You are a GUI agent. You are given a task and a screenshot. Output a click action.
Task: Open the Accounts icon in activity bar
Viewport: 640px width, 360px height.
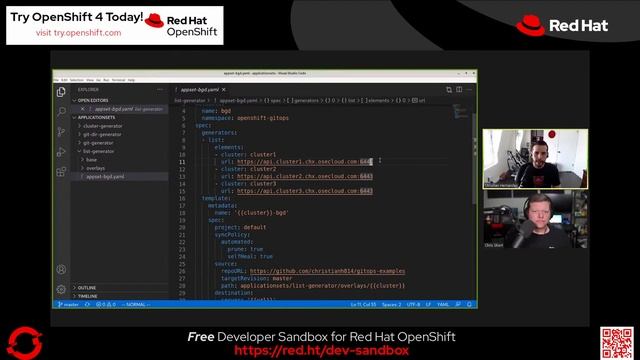(61, 269)
